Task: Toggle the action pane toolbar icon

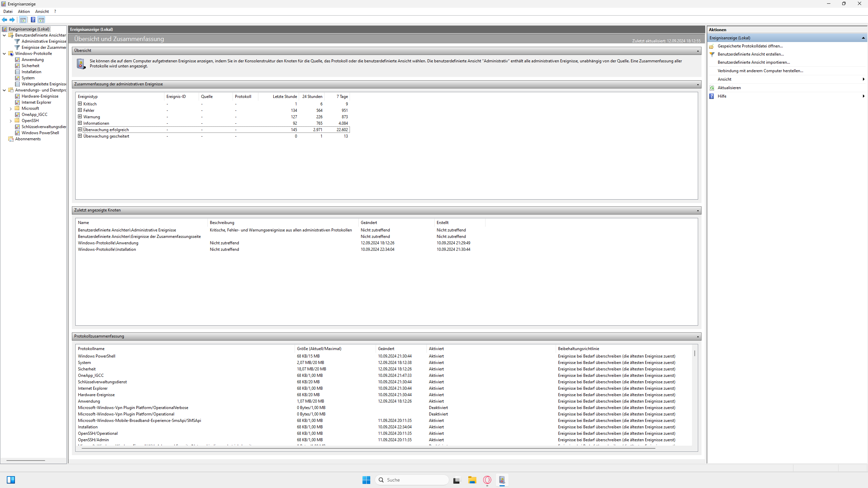Action: click(x=41, y=20)
